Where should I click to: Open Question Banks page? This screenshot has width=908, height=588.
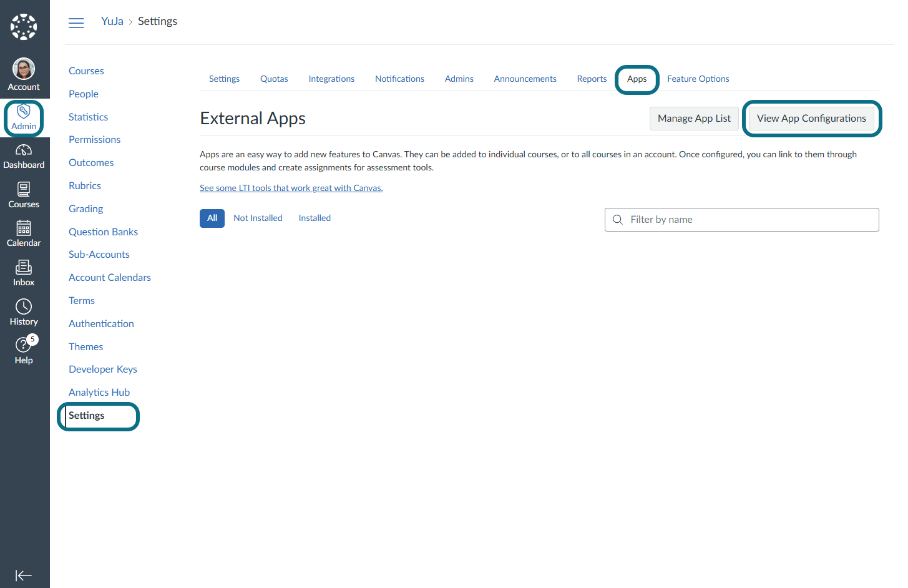(x=103, y=232)
